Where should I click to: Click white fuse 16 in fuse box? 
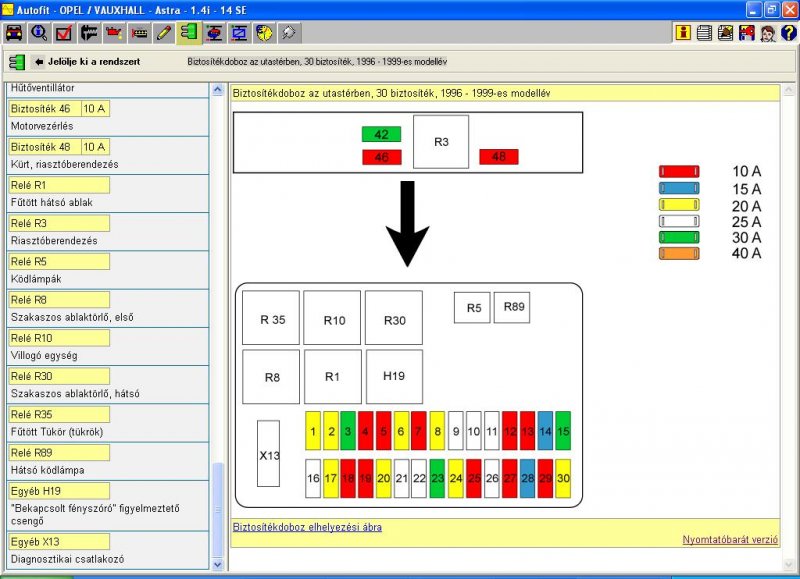click(313, 479)
